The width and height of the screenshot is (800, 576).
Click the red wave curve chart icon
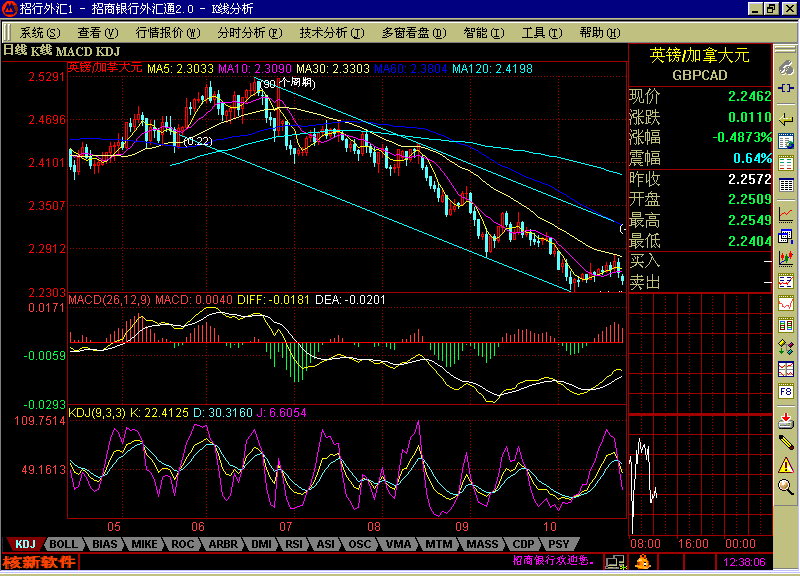786,303
